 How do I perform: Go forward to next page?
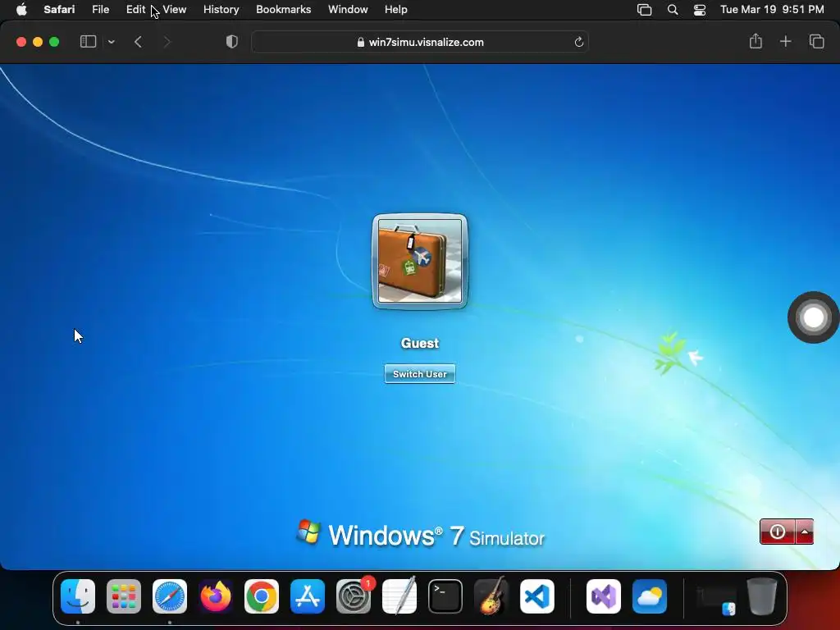click(167, 42)
